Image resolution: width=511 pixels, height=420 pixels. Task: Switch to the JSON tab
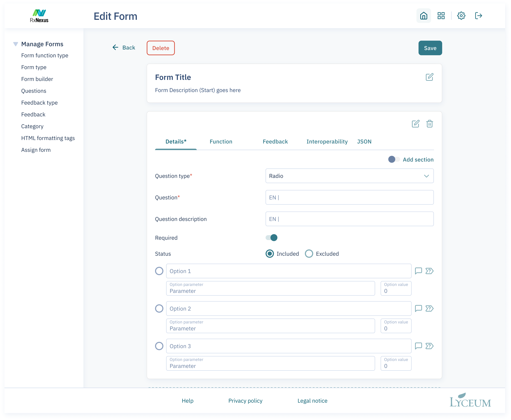(x=364, y=142)
